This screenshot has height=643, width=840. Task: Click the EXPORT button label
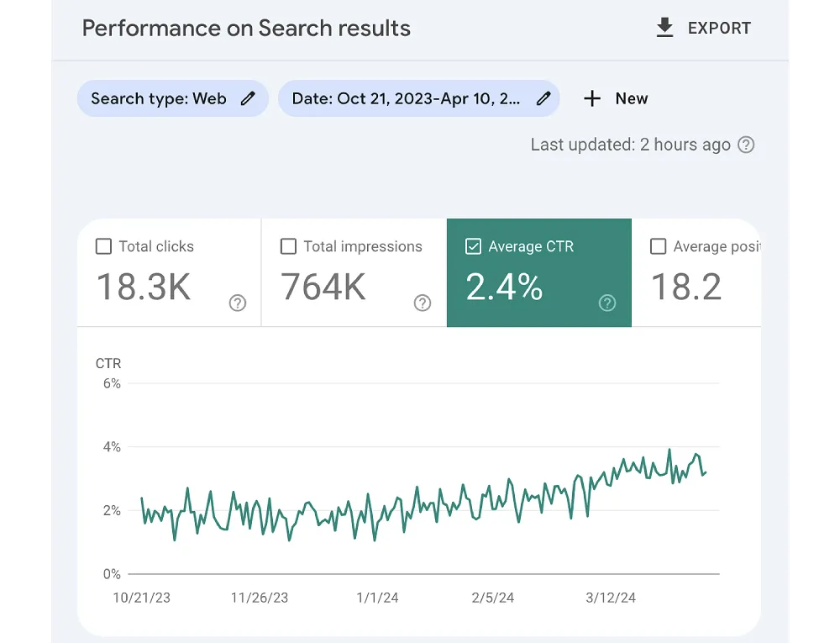719,29
